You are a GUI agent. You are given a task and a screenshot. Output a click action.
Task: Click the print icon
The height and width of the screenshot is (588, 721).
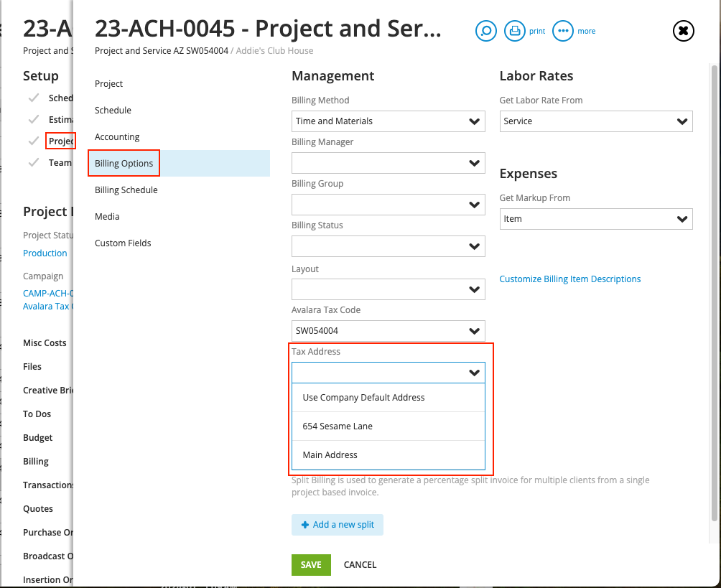514,31
